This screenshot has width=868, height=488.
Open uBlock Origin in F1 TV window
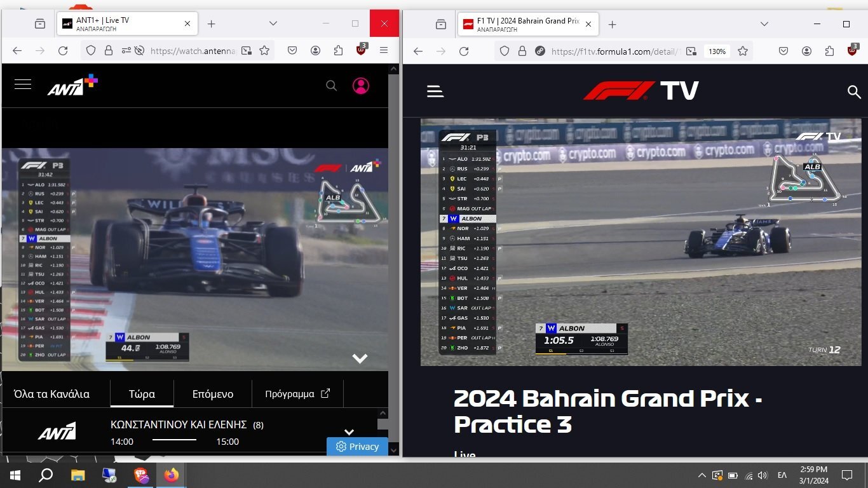point(852,51)
